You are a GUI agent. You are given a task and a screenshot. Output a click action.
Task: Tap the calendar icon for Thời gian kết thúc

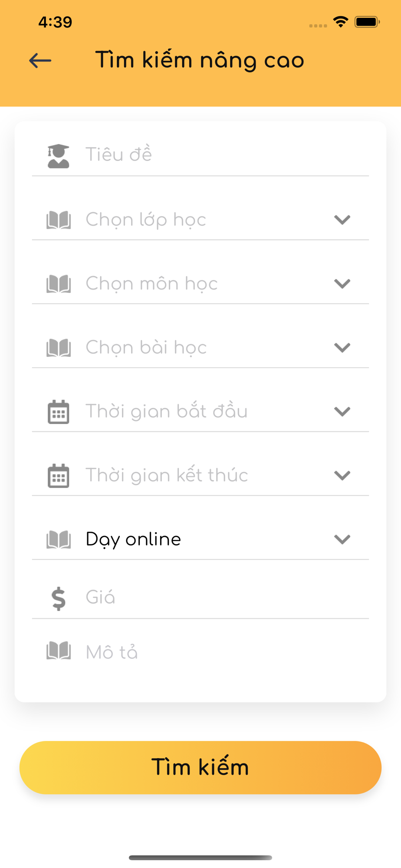[59, 476]
